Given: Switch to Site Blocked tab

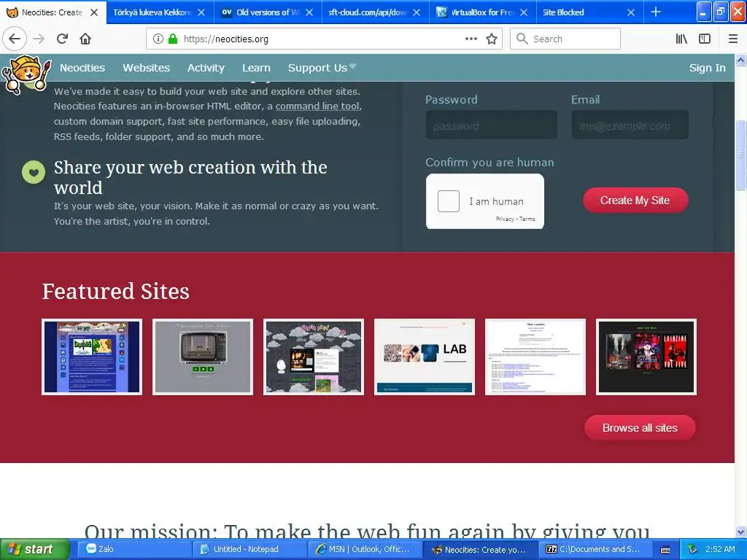Looking at the screenshot, I should coord(589,12).
